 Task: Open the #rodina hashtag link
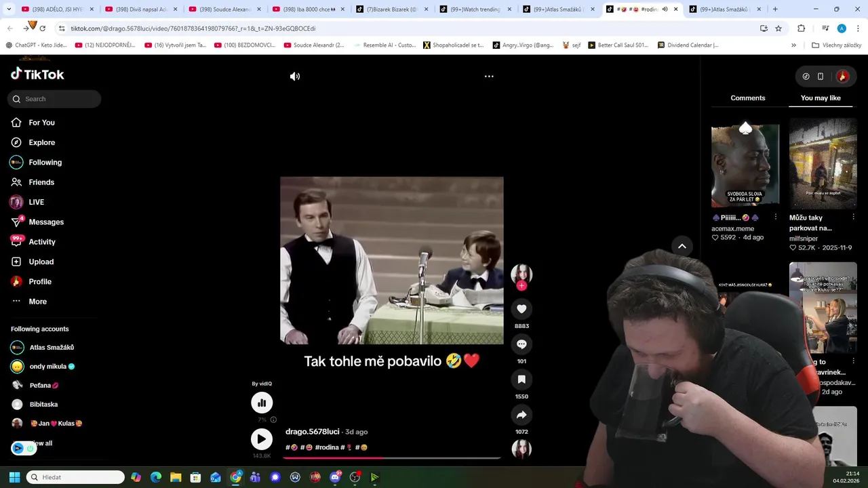326,447
